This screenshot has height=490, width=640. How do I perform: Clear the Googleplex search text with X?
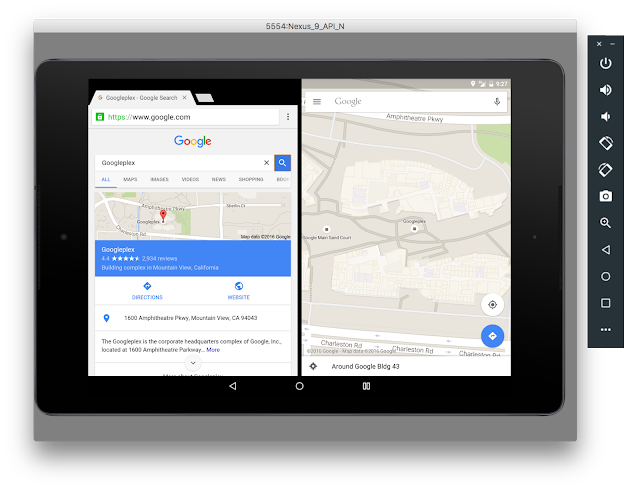[266, 163]
